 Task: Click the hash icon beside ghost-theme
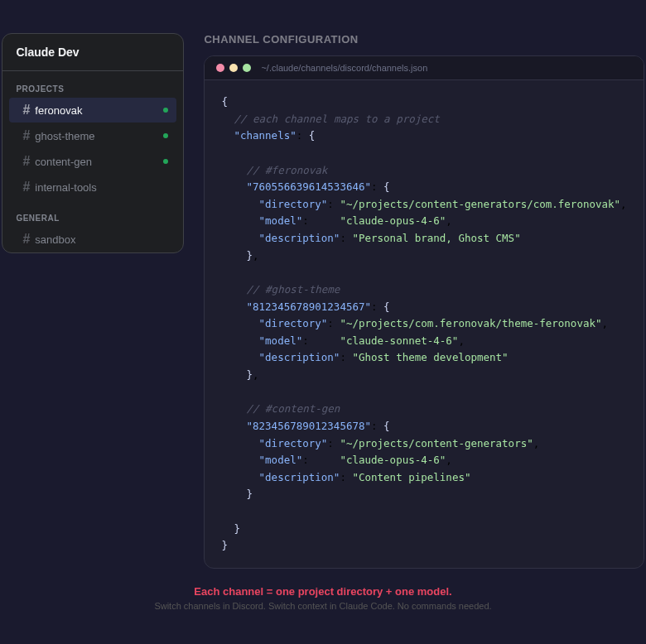27,136
